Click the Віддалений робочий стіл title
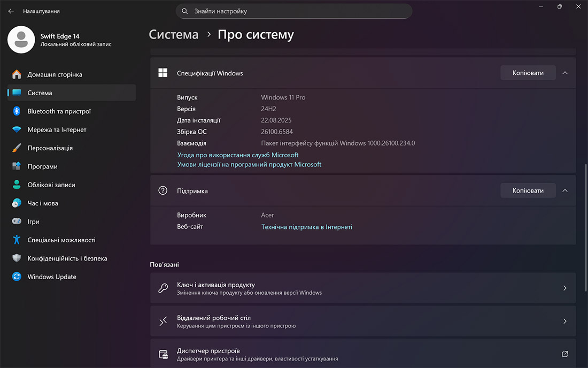Screen dimensions: 588x368 [x=214, y=318]
